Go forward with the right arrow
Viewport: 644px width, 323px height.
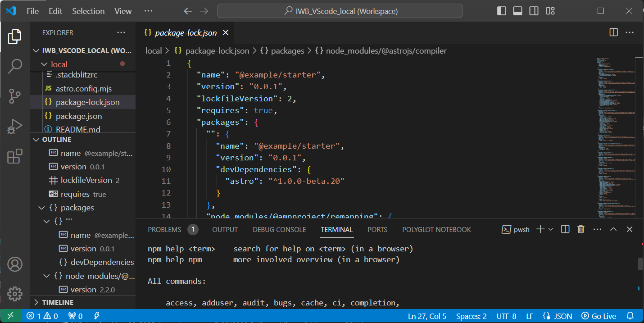[204, 11]
